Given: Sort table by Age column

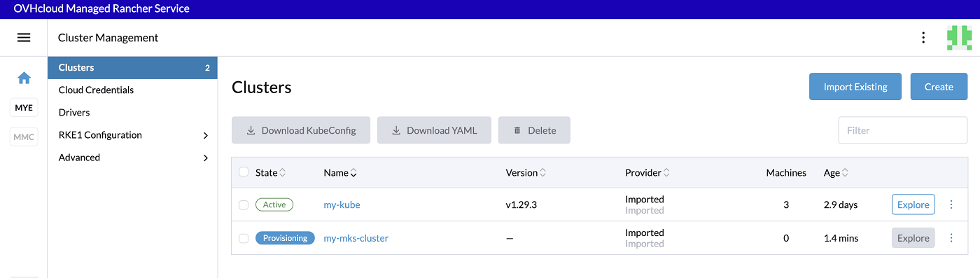Looking at the screenshot, I should 836,173.
